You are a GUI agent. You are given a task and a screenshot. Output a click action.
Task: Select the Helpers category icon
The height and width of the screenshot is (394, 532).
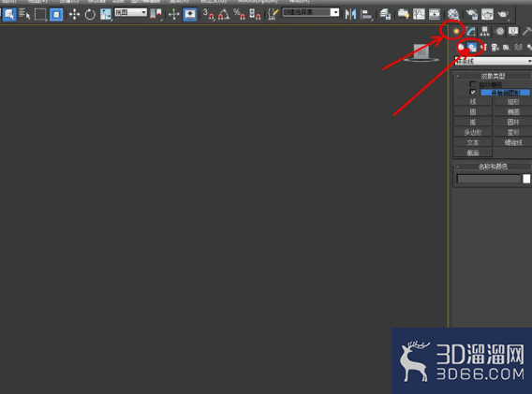point(506,48)
